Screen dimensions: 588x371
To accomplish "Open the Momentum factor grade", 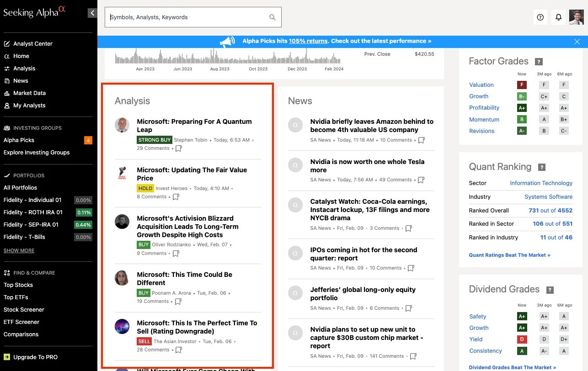I will pos(484,120).
